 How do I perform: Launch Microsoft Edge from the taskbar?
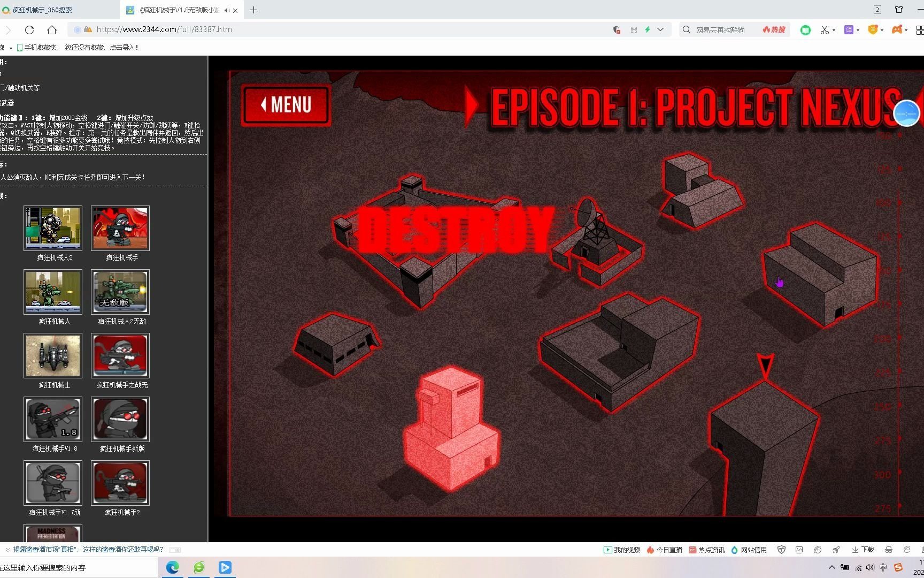click(x=173, y=567)
